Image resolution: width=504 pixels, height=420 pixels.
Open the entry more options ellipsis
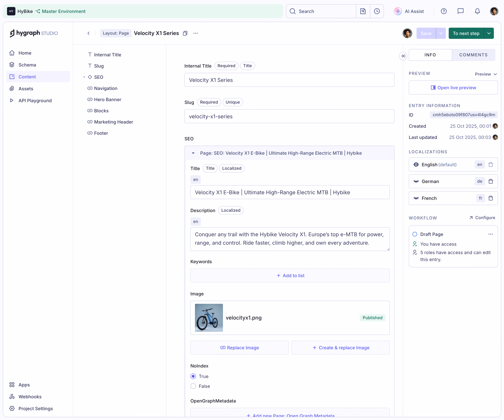196,33
